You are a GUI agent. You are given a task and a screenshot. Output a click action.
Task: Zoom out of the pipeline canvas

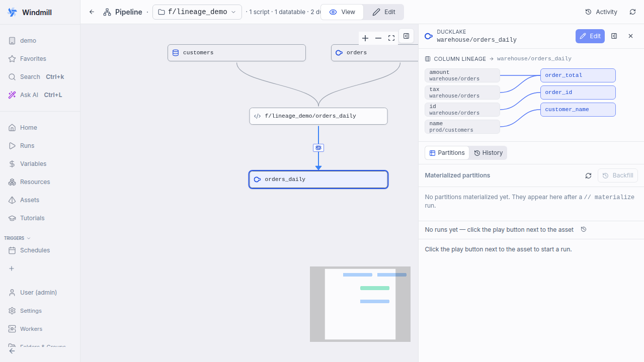pos(378,38)
